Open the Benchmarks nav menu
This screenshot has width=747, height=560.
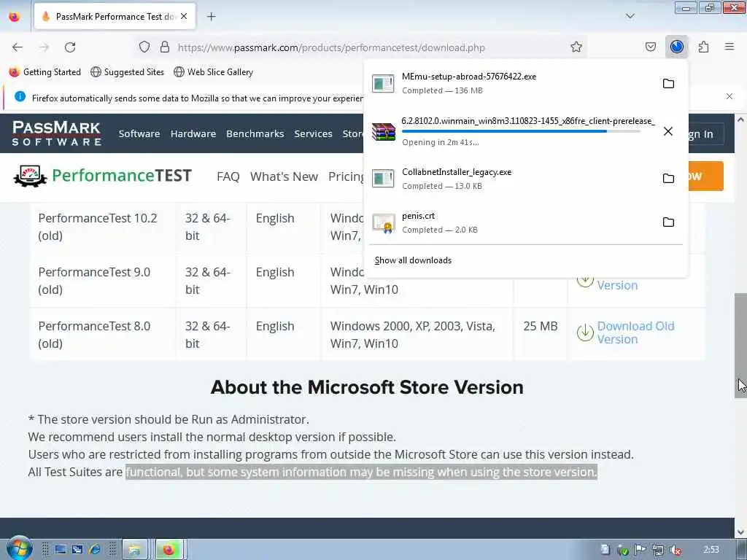point(255,134)
